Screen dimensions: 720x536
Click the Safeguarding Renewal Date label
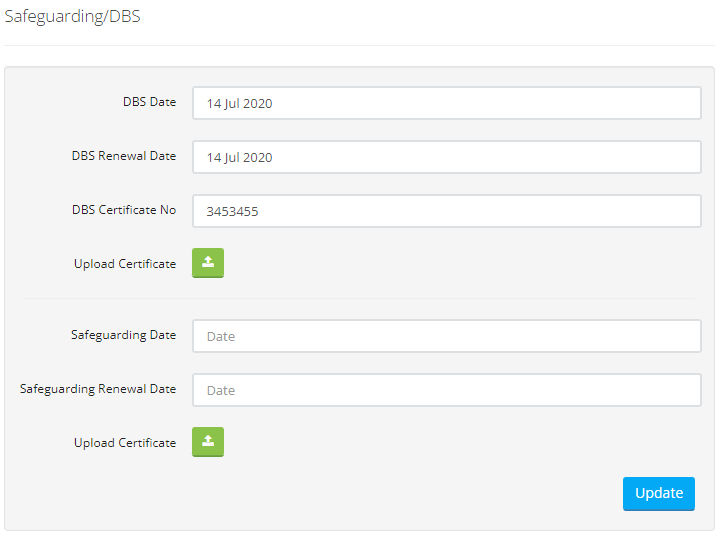click(x=98, y=389)
